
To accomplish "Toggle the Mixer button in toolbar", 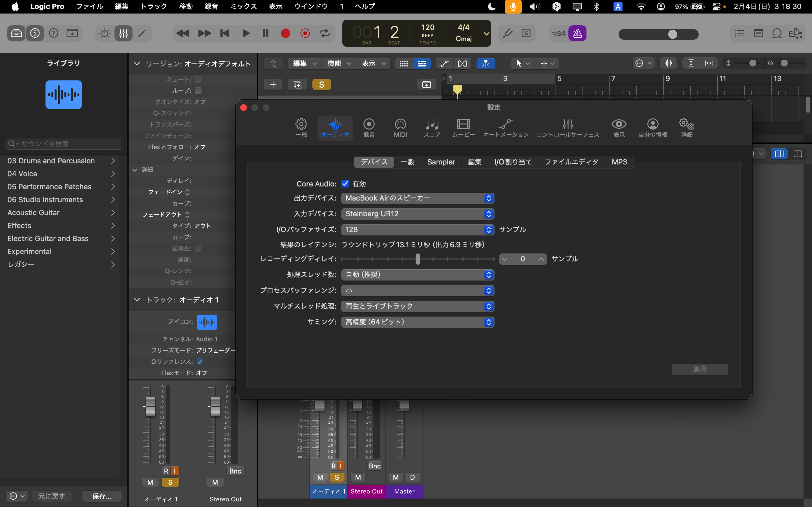I will pyautogui.click(x=123, y=33).
